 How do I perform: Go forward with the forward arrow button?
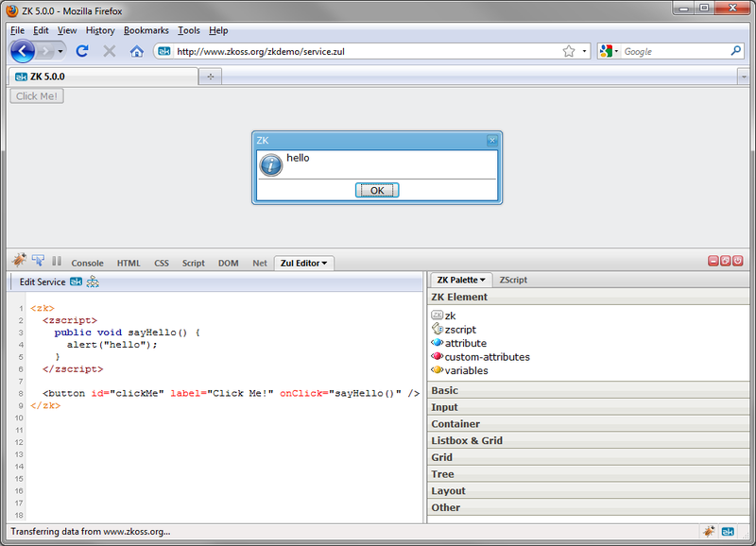(x=44, y=51)
